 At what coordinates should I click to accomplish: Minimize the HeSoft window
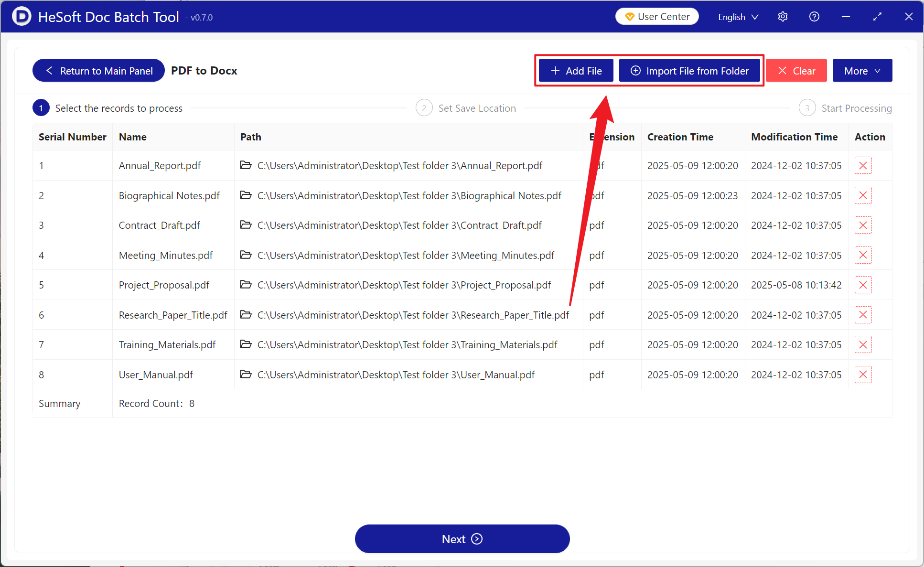846,17
